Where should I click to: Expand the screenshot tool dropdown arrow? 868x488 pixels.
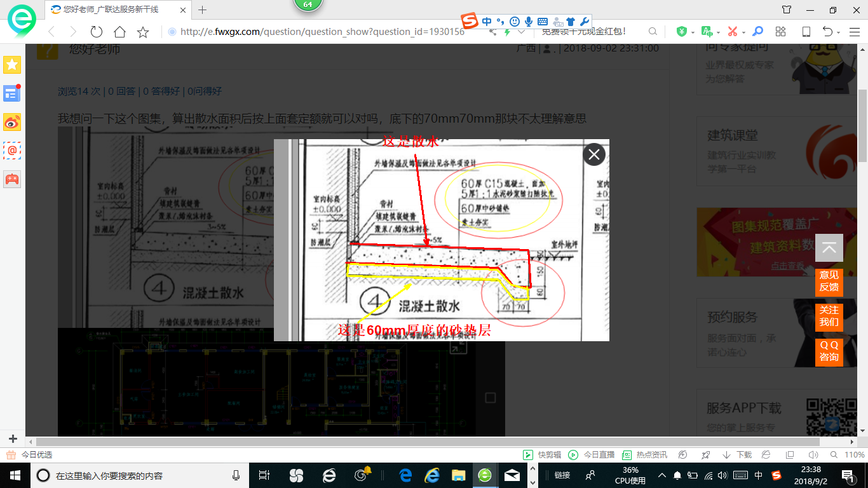[x=743, y=32]
